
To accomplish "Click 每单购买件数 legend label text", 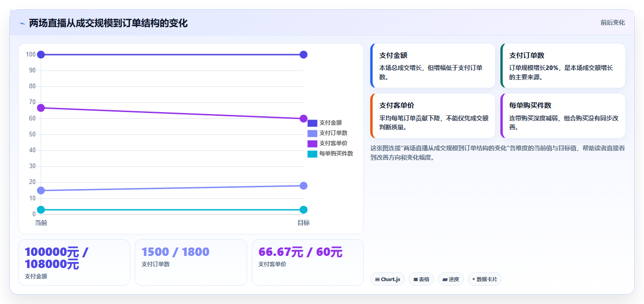I will (x=336, y=154).
